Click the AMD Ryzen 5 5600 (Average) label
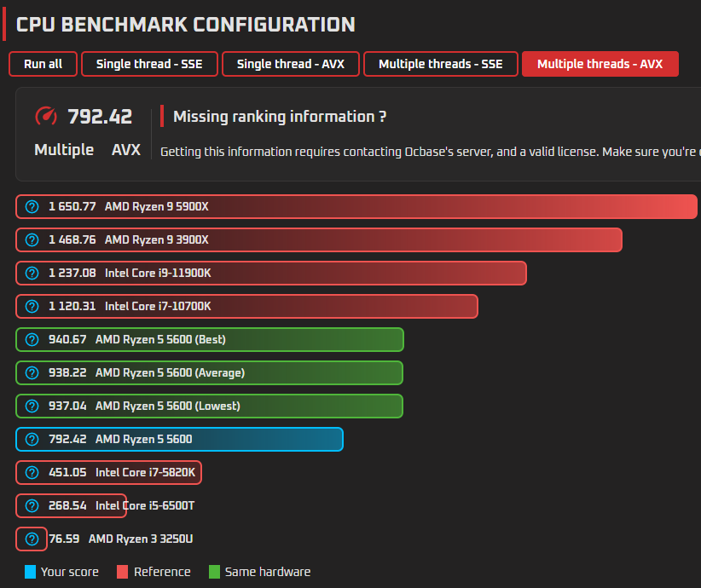 [x=170, y=372]
